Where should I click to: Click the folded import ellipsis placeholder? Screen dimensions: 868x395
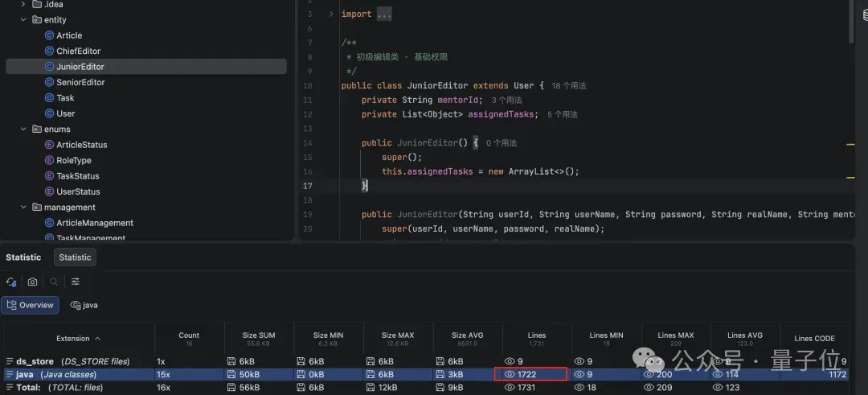coord(384,14)
